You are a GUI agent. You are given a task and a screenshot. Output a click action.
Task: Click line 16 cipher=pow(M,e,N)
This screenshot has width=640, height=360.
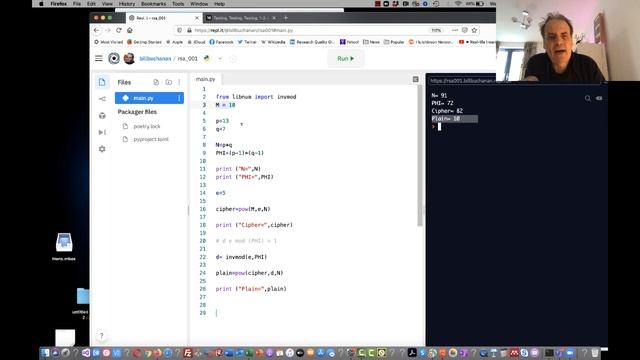pyautogui.click(x=243, y=209)
